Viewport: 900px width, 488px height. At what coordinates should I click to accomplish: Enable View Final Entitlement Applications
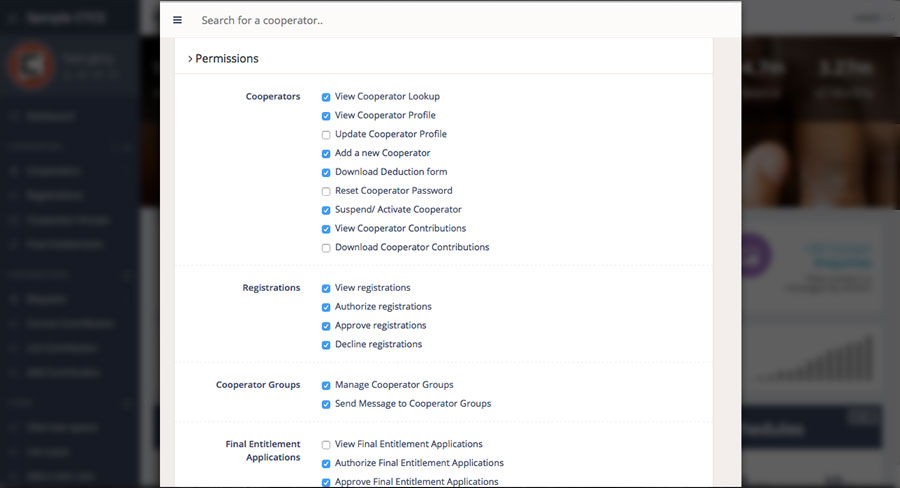pyautogui.click(x=326, y=444)
